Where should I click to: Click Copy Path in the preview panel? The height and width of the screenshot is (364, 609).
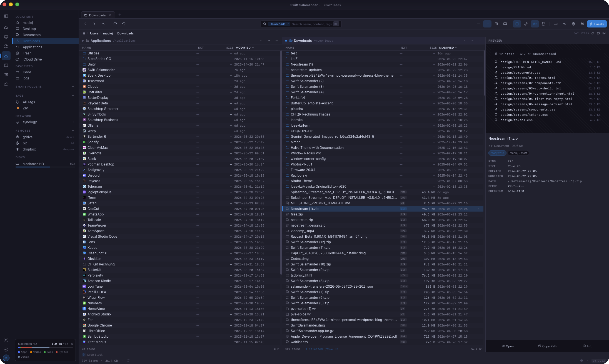[547, 346]
